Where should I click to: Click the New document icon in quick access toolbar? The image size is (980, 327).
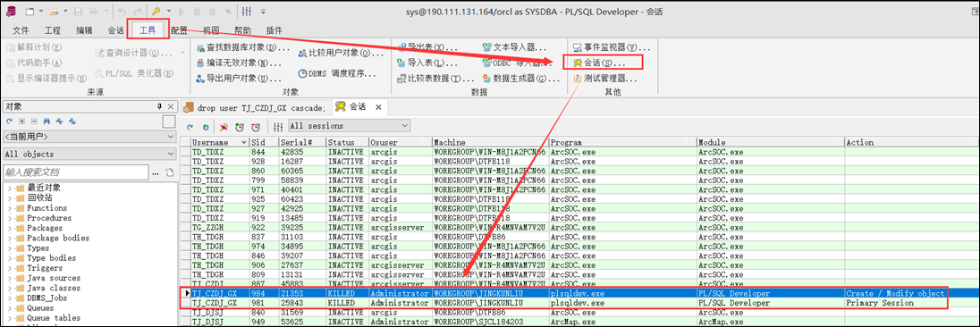tap(30, 12)
